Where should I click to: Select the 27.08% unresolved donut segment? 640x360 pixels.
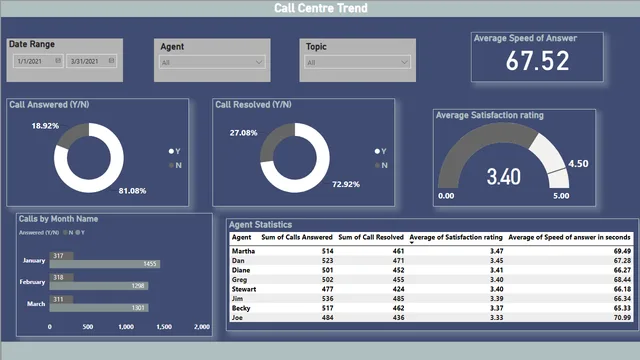[275, 142]
